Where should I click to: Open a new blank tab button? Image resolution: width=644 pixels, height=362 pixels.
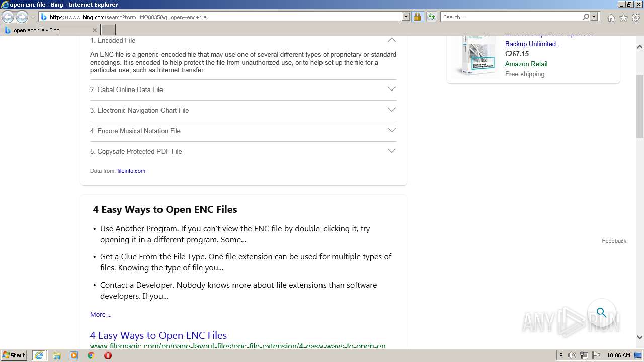point(108,30)
